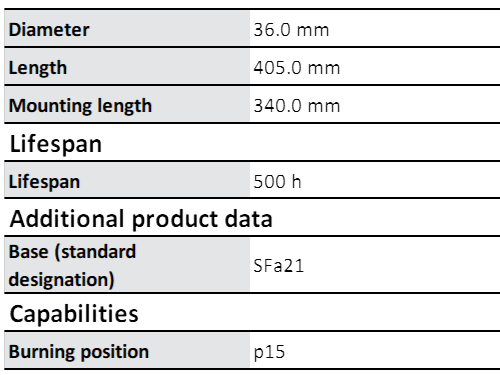Select the Base (standard designation) label
Screen dimensions: 500x375
coord(72,265)
